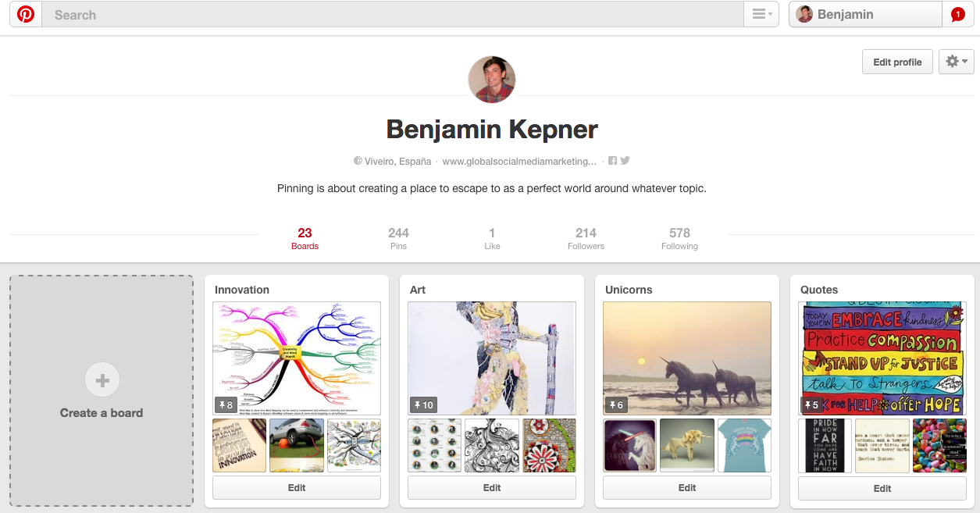Open the Quotes board cover image
Image resolution: width=980 pixels, height=513 pixels.
882,358
